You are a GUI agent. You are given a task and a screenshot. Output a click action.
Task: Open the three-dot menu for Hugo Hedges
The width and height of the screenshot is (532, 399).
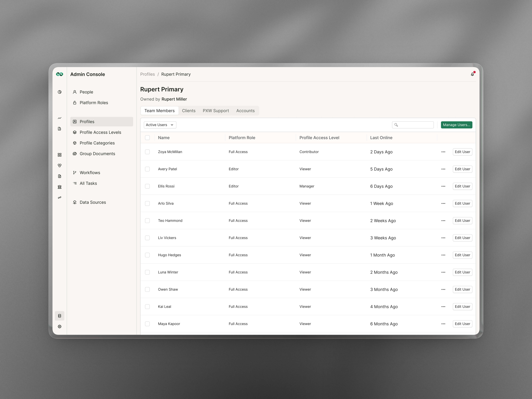point(443,255)
